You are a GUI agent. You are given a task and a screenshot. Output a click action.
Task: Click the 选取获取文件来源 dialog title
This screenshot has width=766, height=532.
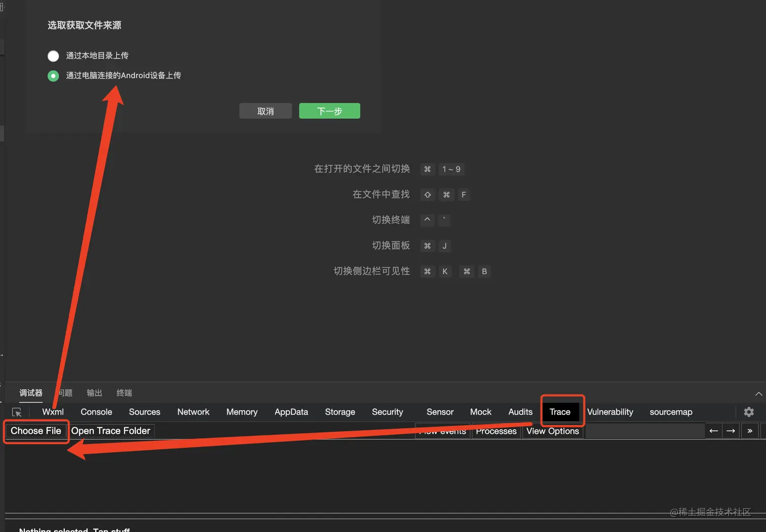pos(85,25)
